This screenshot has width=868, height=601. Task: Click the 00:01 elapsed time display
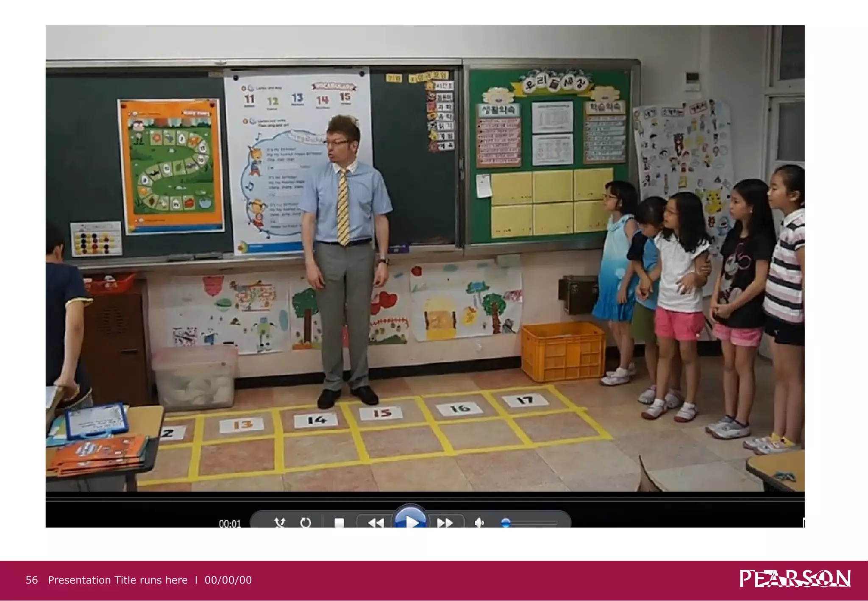(x=230, y=523)
